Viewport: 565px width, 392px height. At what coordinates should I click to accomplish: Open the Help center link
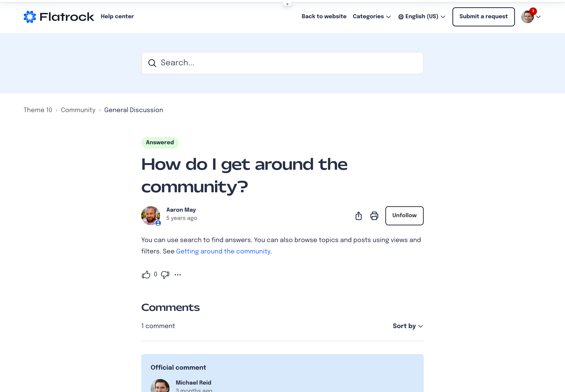point(117,16)
